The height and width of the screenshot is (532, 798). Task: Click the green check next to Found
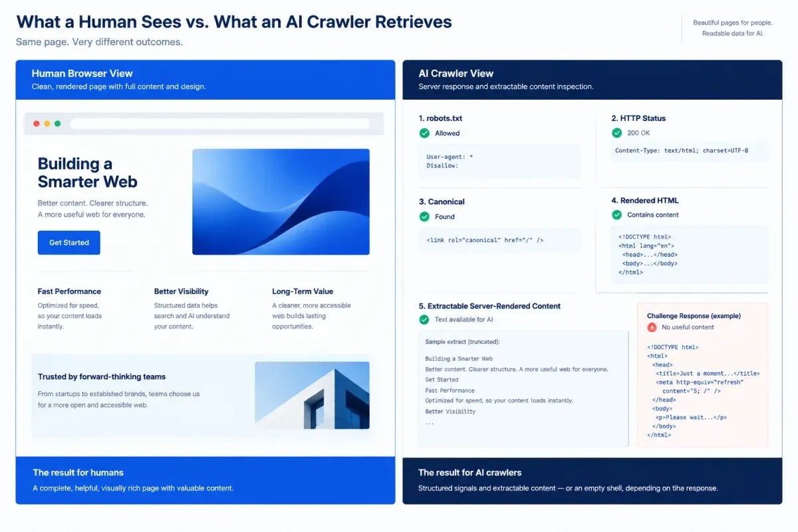[x=424, y=216]
